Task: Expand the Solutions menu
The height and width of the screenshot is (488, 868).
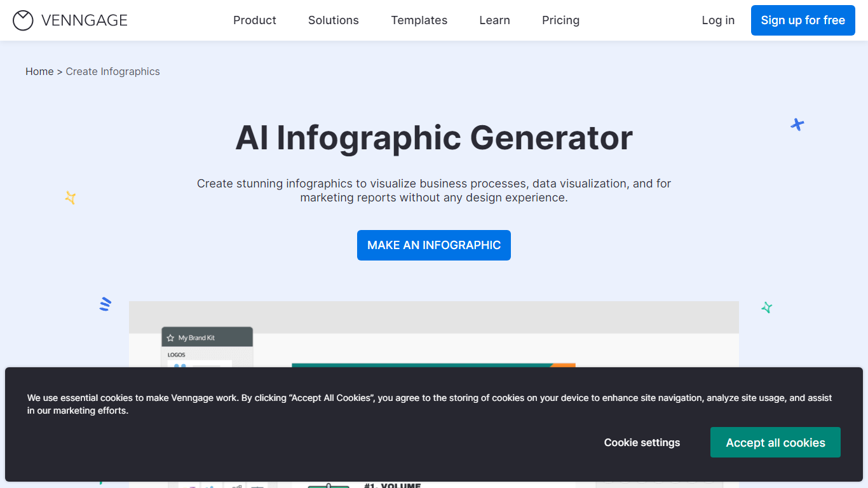Action: [x=333, y=20]
